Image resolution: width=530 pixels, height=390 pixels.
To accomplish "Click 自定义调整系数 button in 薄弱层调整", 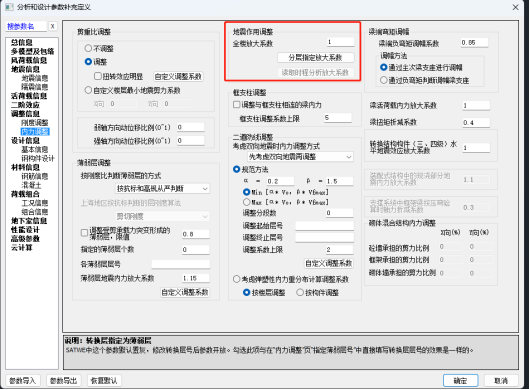I will point(185,292).
